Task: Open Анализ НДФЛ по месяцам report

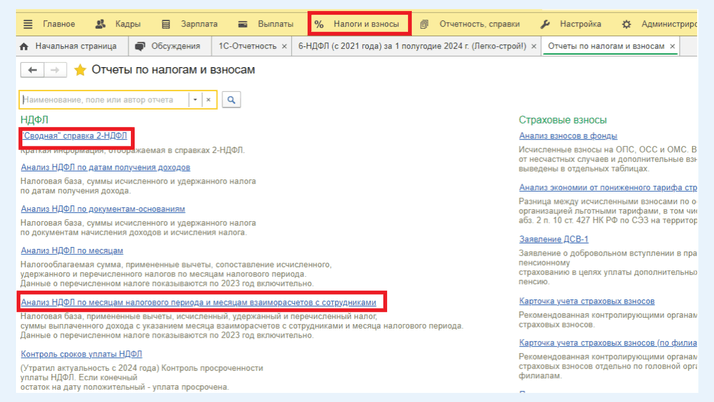Action: 72,251
